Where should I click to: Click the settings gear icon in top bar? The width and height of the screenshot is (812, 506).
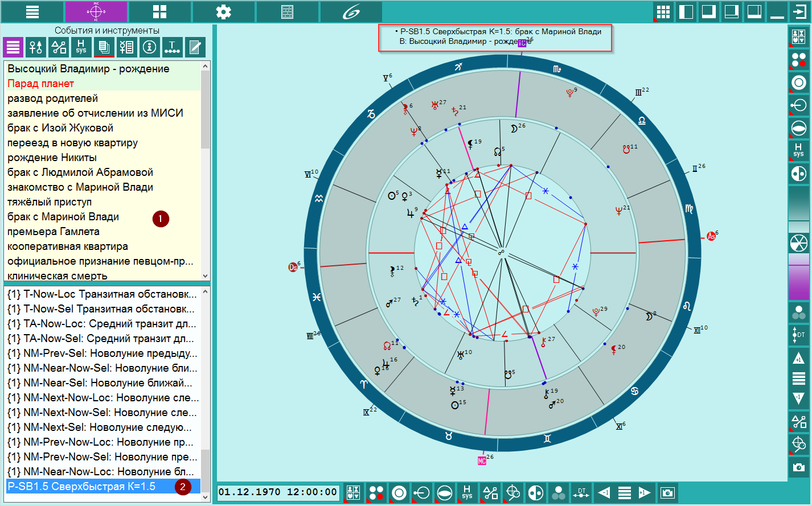[224, 12]
